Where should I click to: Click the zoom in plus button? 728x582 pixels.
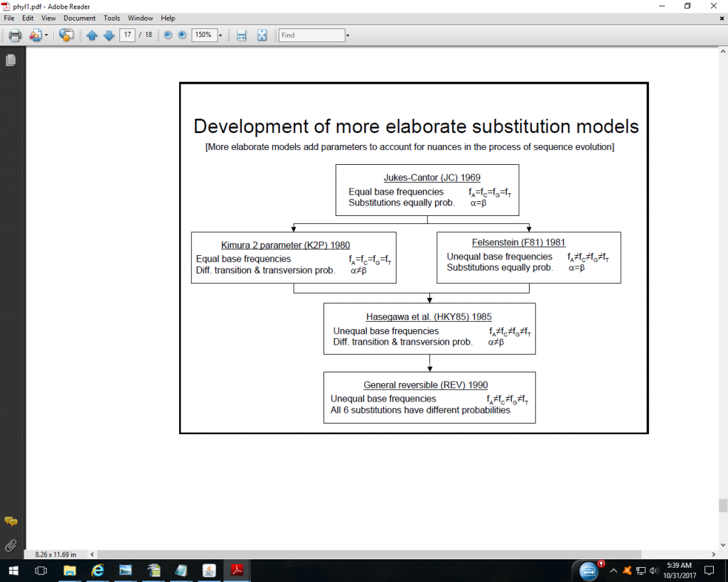pos(182,35)
